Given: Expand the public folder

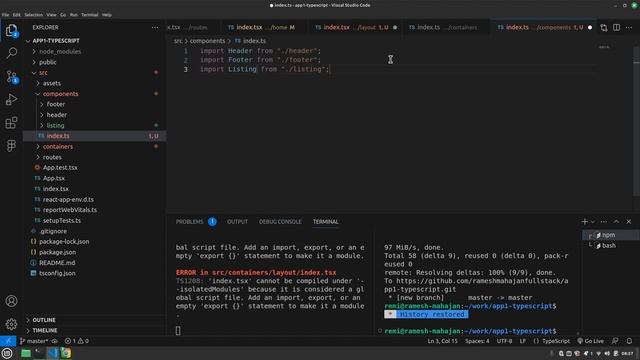Looking at the screenshot, I should [x=47, y=62].
